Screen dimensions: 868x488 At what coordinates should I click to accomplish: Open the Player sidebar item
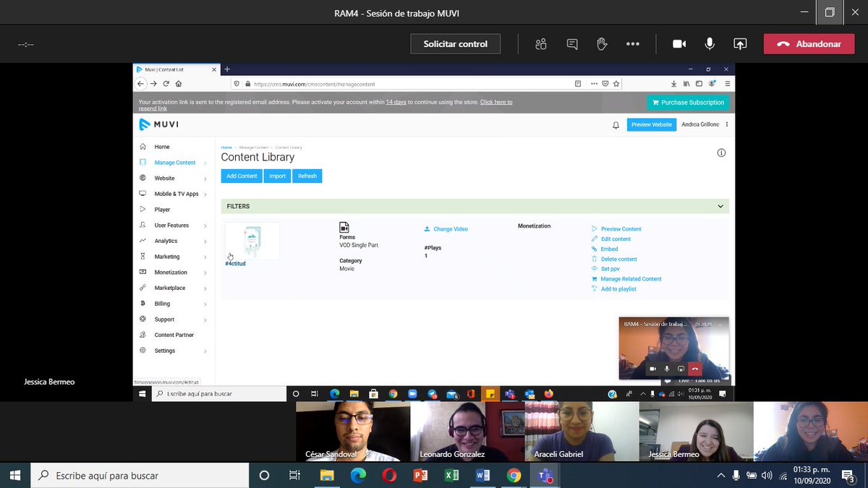click(x=162, y=210)
